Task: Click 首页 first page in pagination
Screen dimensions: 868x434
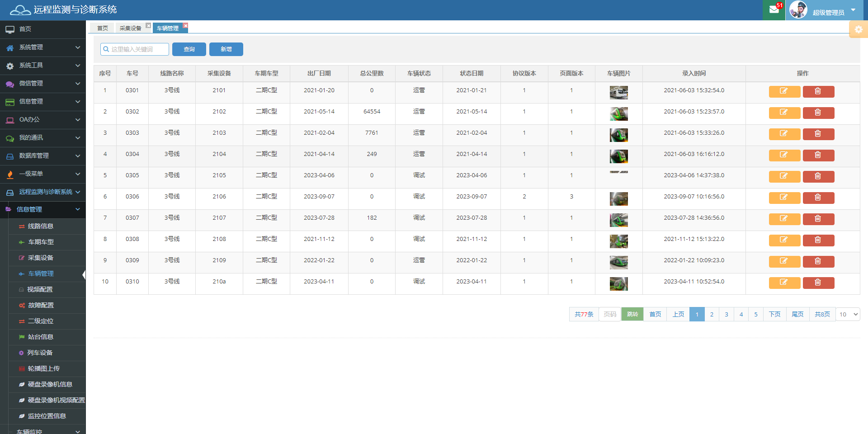Action: [x=655, y=314]
